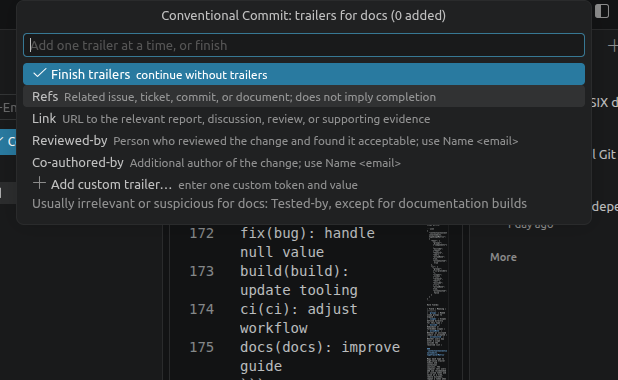
Task: Click line 174 ci(ci) adjust text
Action: [299, 319]
